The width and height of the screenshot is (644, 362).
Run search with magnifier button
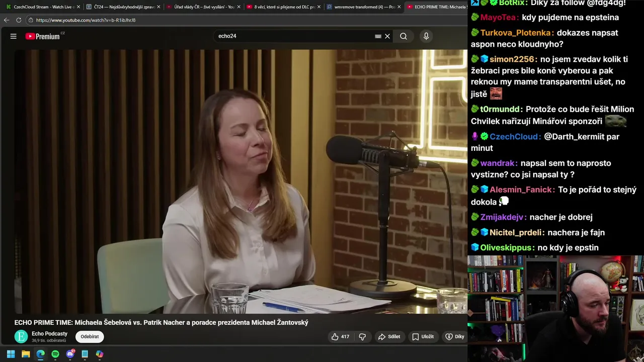click(404, 36)
